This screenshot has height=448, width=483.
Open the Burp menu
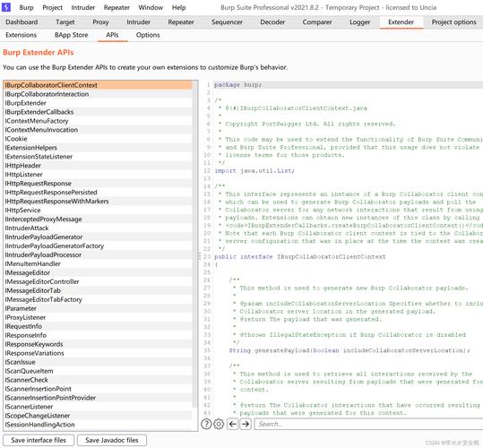point(26,7)
